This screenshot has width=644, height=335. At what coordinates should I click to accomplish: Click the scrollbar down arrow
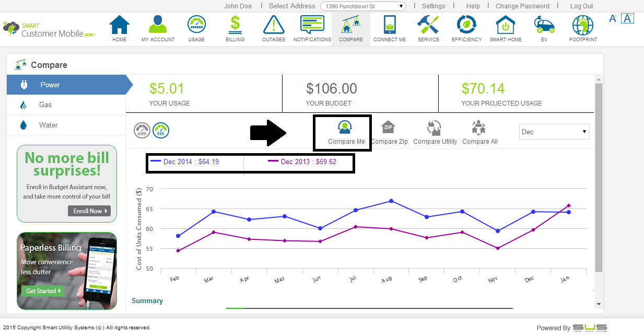[599, 304]
